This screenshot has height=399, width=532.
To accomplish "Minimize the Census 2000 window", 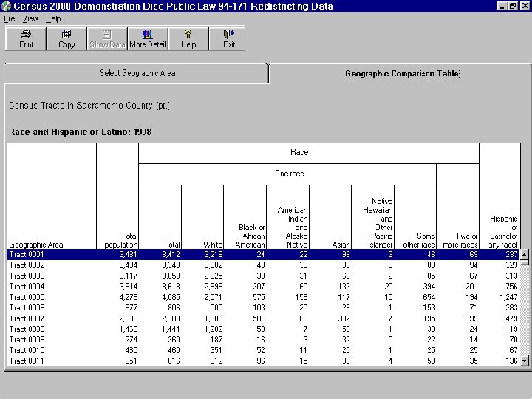I will [502, 6].
